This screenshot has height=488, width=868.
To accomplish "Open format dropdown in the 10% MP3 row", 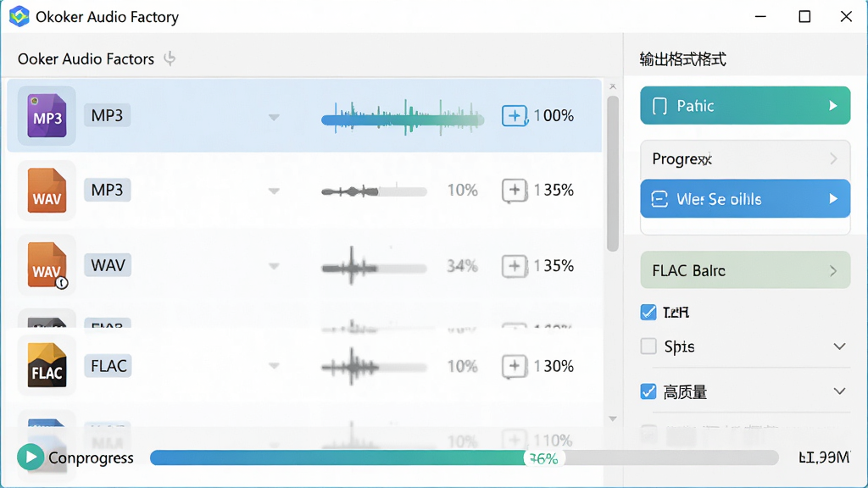I will 274,191.
